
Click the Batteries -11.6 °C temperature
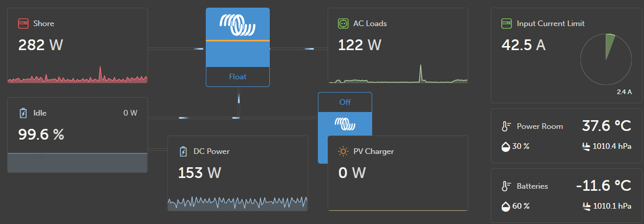(x=604, y=185)
